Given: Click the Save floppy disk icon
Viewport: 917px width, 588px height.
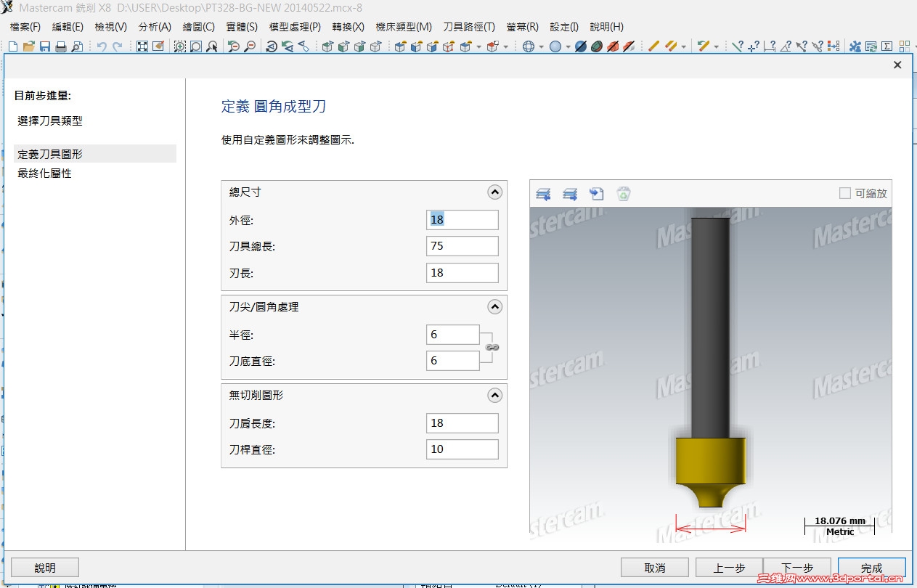Looking at the screenshot, I should click(45, 46).
